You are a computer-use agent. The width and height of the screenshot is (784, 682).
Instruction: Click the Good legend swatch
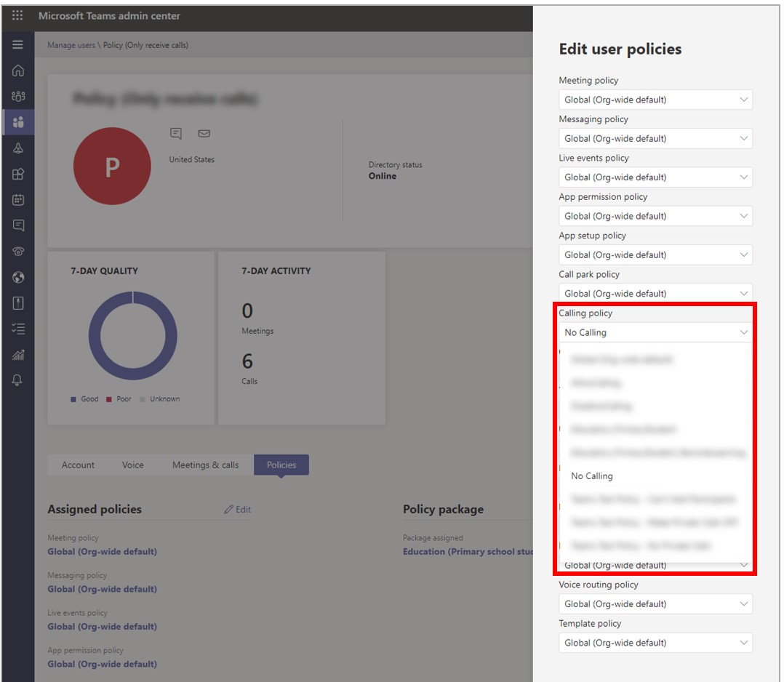coord(73,399)
